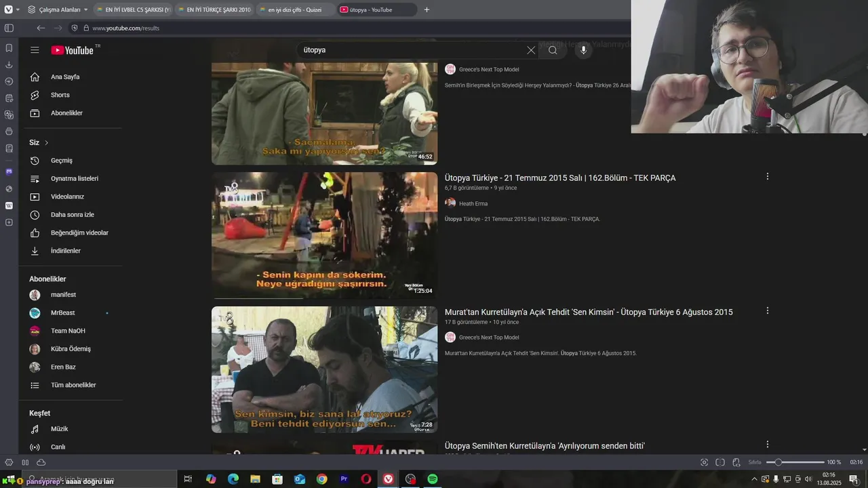Open Opera from the taskbar
Screen dimensions: 868x488
(x=366, y=479)
